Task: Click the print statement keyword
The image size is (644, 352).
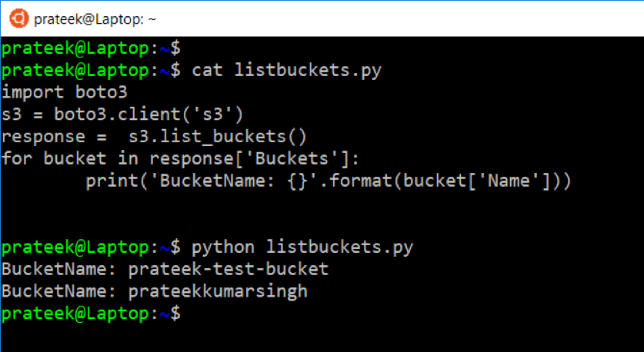Action: coord(106,182)
